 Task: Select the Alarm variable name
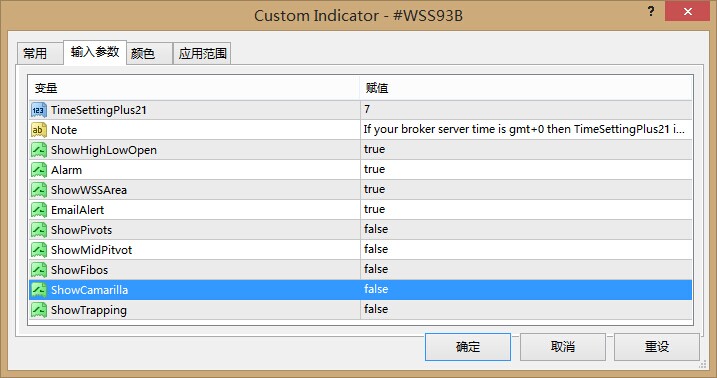pyautogui.click(x=66, y=170)
